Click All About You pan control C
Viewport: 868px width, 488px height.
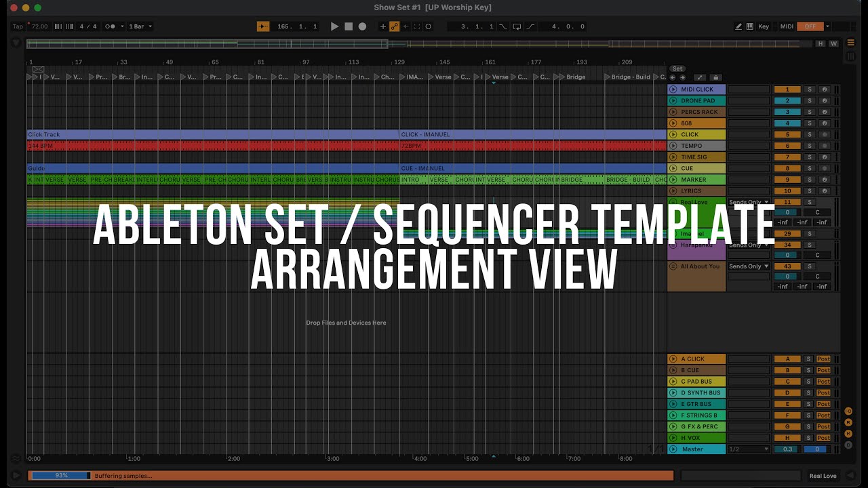pyautogui.click(x=818, y=277)
